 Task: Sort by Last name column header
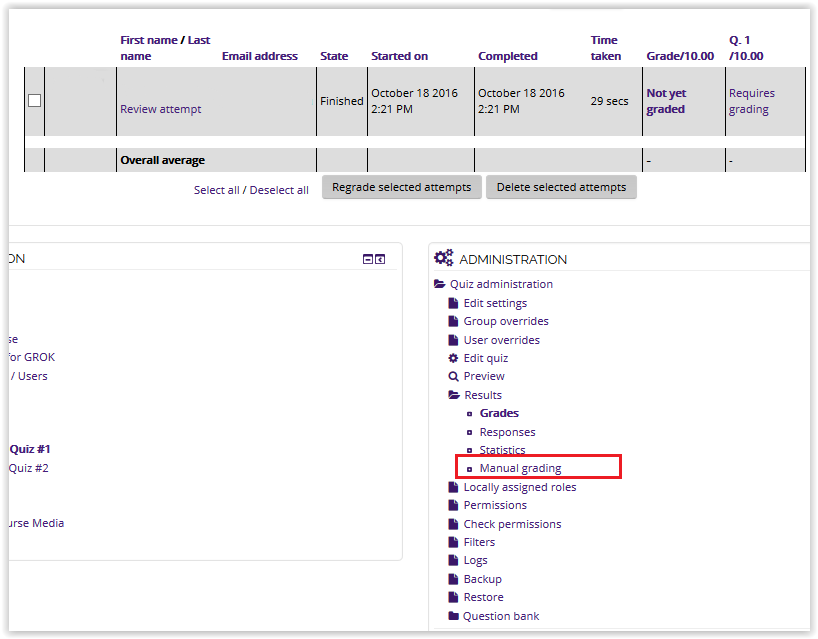pyautogui.click(x=165, y=48)
